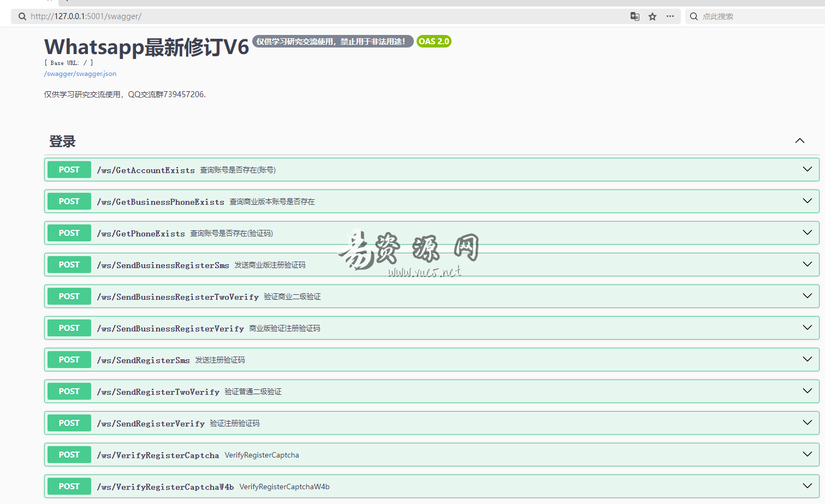
Task: Click the magnifier icon in the search box
Action: click(693, 16)
